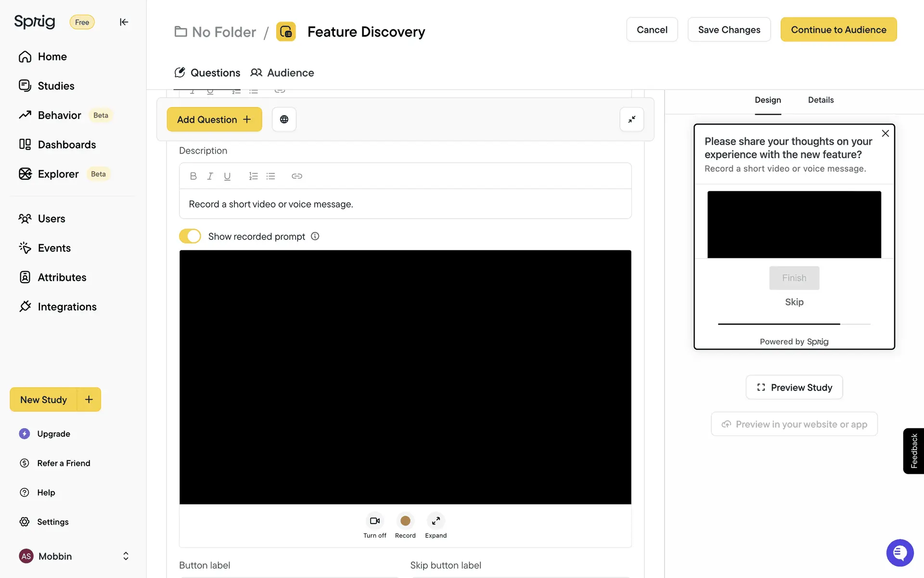Collapse the left sidebar
Image resolution: width=924 pixels, height=578 pixels.
[x=124, y=22]
